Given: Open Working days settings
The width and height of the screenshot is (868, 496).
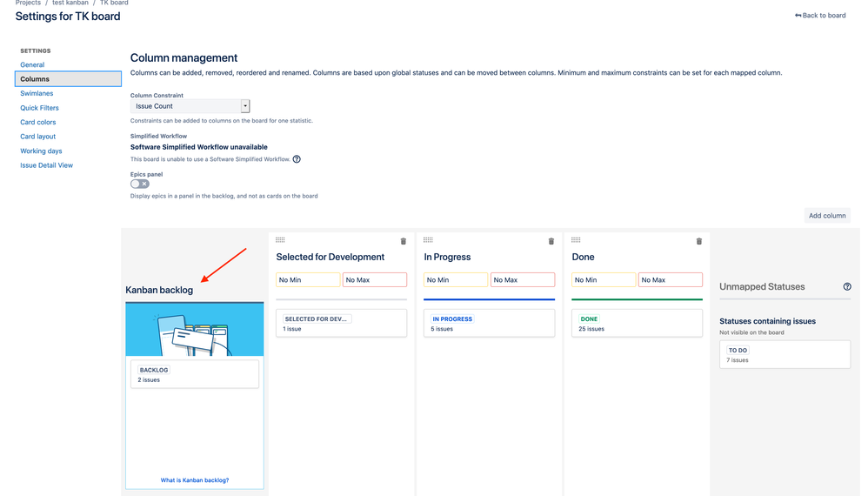Looking at the screenshot, I should click(41, 151).
